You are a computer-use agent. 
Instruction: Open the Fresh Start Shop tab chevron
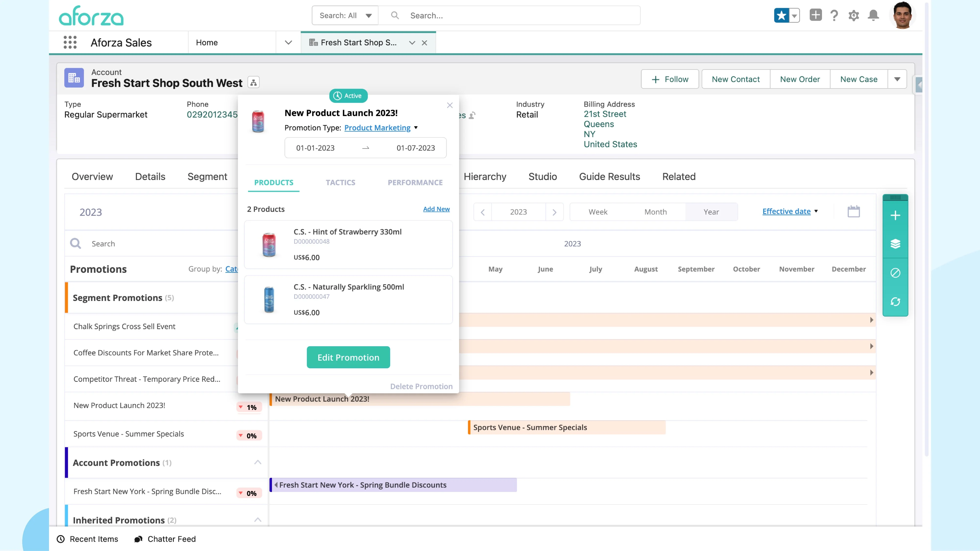(x=412, y=43)
